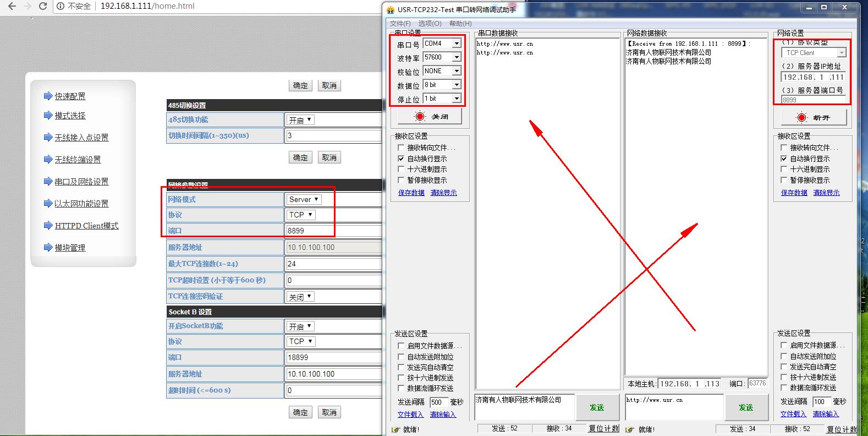This screenshot has height=436, width=868.
Task: Toggle 自动换行显示 in network receive settings
Action: point(784,159)
